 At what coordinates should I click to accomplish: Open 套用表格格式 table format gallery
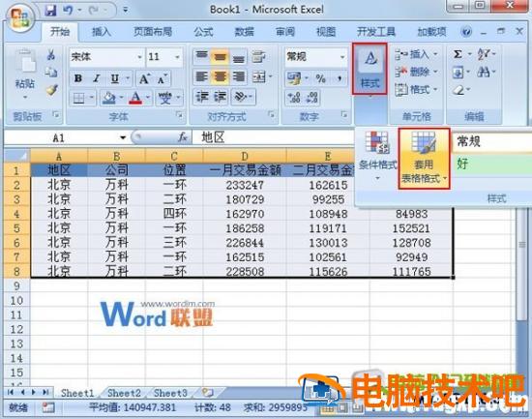[424, 159]
